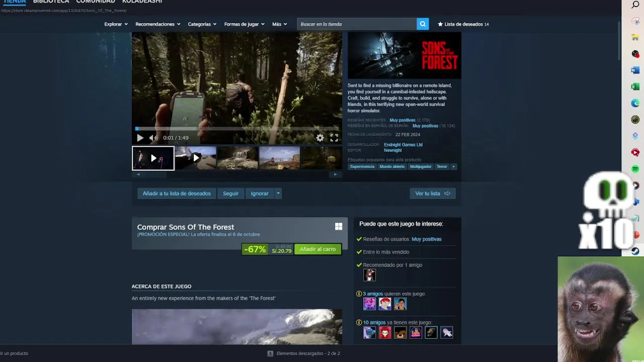Click the -67% discount badge
The width and height of the screenshot is (644, 362).
(255, 249)
